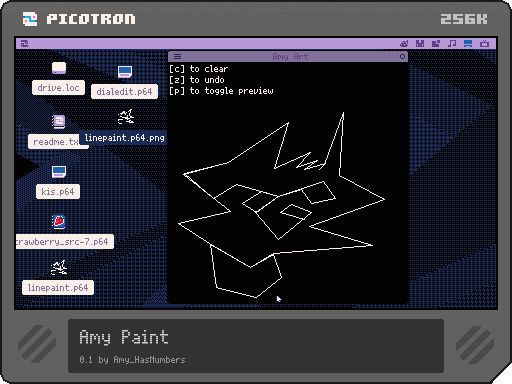Click the "Amy Paint" cartridge title
This screenshot has width=512, height=384.
[x=124, y=337]
